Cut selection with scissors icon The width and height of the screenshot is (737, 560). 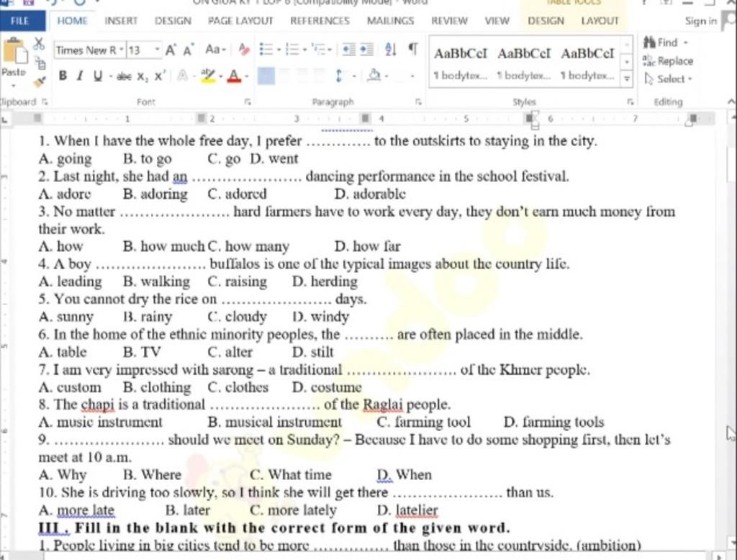coord(39,44)
